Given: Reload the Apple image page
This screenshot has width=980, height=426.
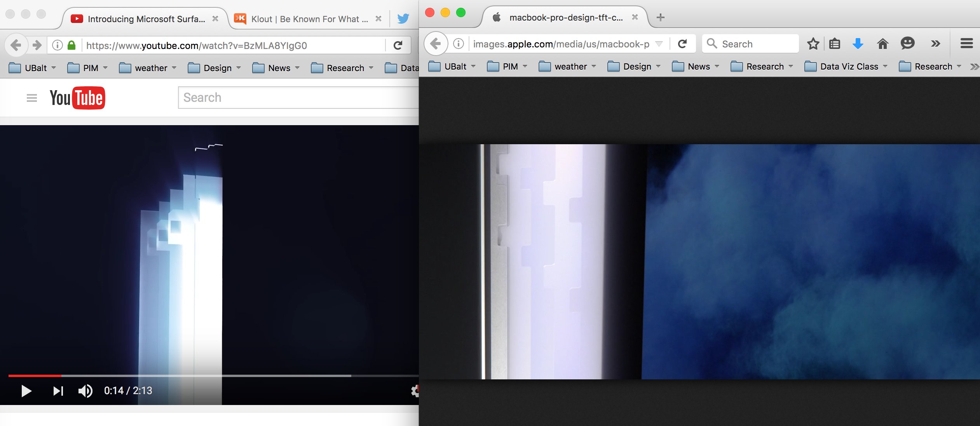Looking at the screenshot, I should pyautogui.click(x=682, y=44).
